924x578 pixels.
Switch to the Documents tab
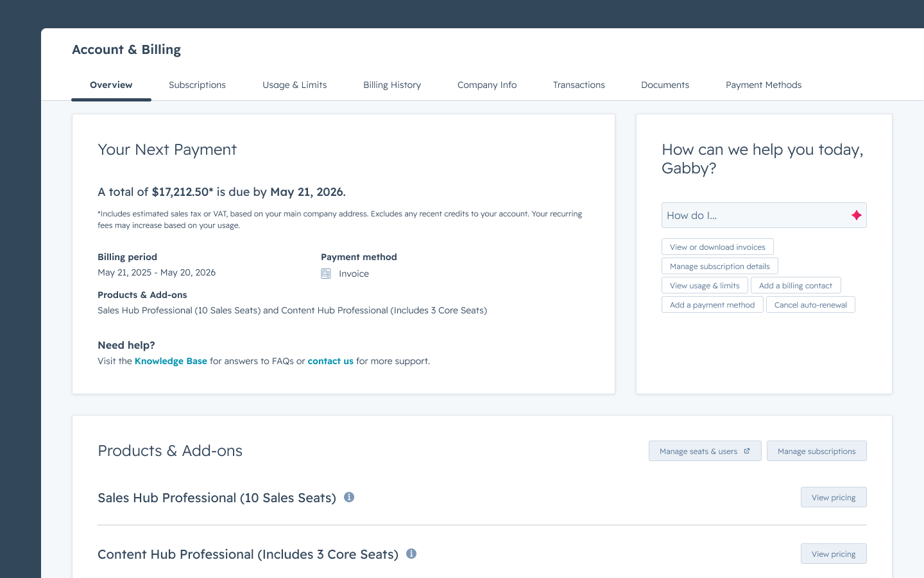pyautogui.click(x=665, y=85)
